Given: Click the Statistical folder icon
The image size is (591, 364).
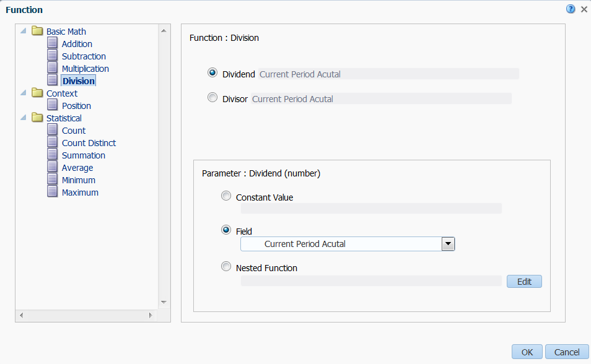Looking at the screenshot, I should 37,117.
